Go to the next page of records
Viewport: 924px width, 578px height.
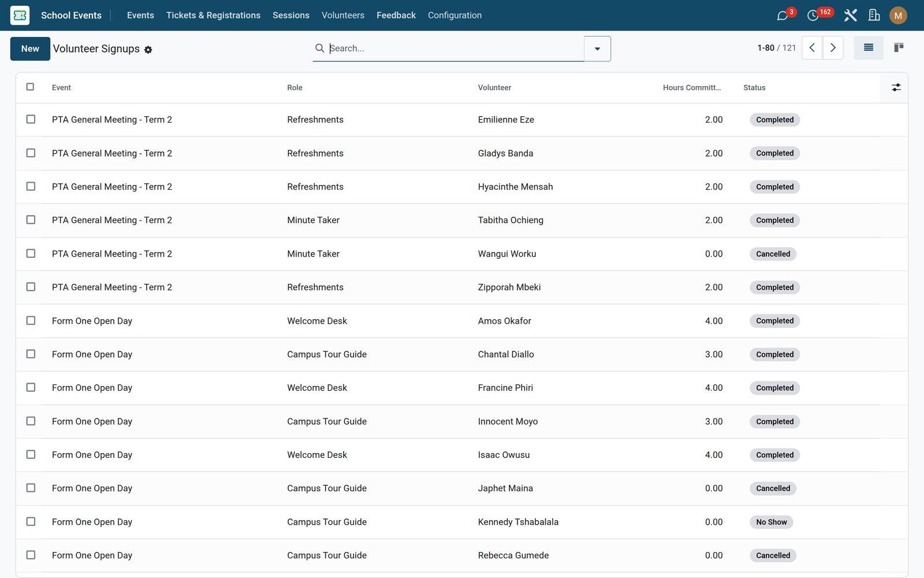click(x=833, y=48)
